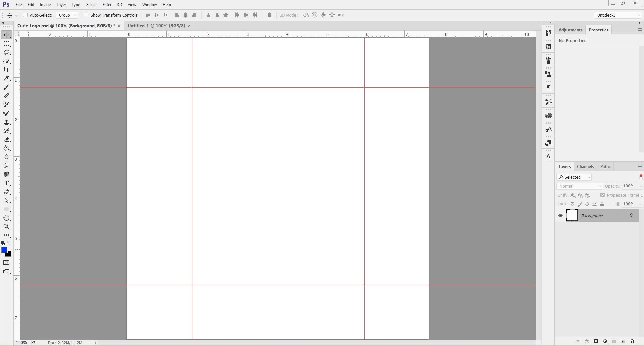Hide the Background layer visibility
The width and height of the screenshot is (644, 346).
(x=560, y=216)
